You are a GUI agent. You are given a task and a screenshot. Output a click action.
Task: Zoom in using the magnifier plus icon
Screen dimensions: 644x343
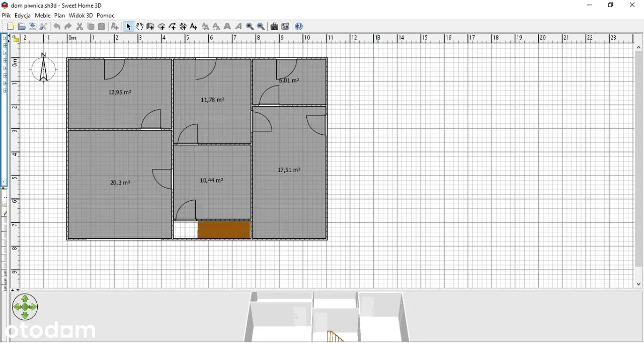pos(250,27)
